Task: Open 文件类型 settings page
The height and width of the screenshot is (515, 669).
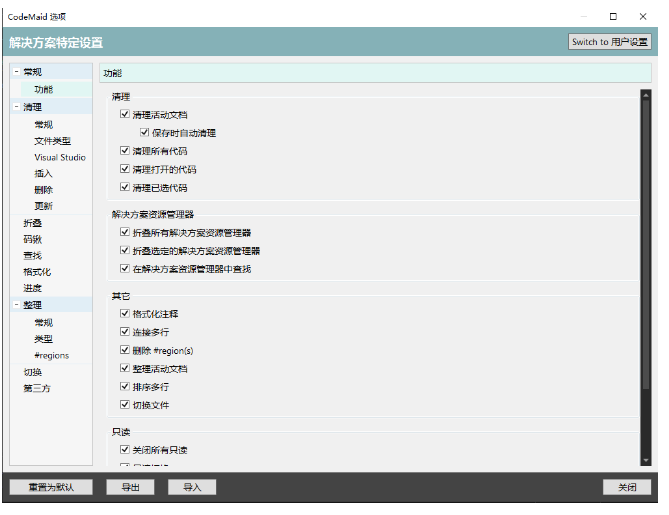Action: pyautogui.click(x=52, y=141)
